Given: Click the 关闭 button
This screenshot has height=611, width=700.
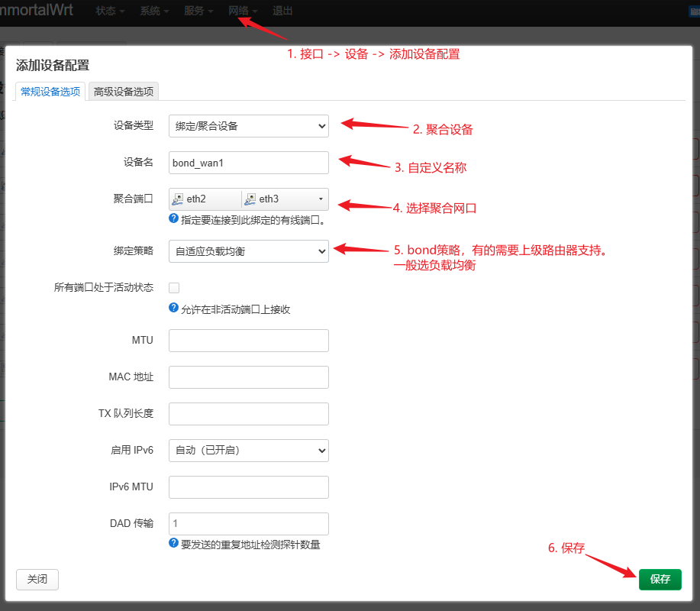Looking at the screenshot, I should click(37, 579).
